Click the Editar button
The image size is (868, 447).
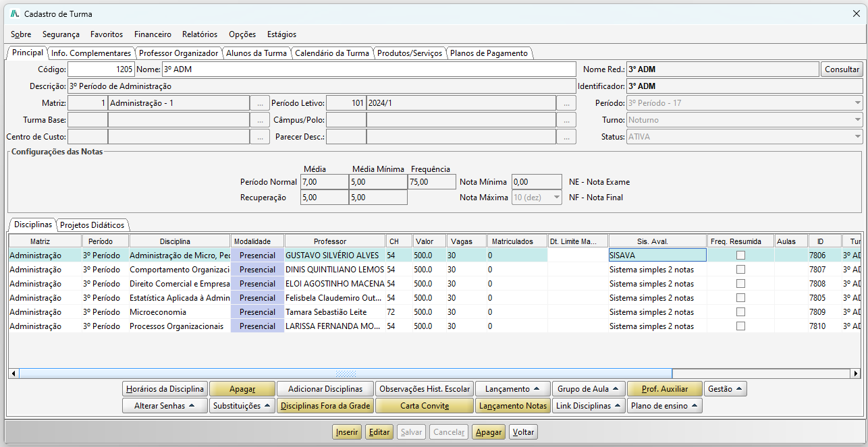tap(379, 432)
